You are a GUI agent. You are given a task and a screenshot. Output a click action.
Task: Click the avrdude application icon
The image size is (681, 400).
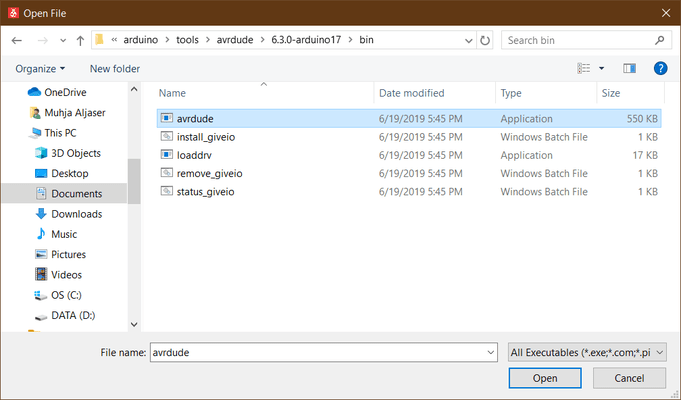pos(167,118)
